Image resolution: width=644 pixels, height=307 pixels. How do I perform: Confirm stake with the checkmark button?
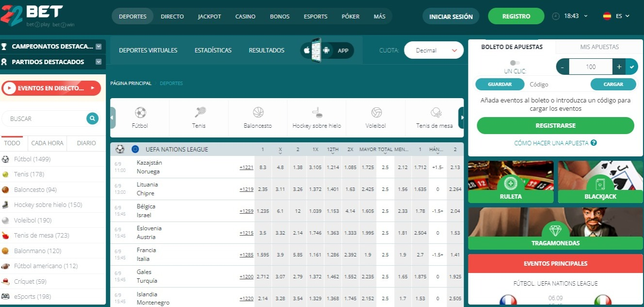point(631,67)
